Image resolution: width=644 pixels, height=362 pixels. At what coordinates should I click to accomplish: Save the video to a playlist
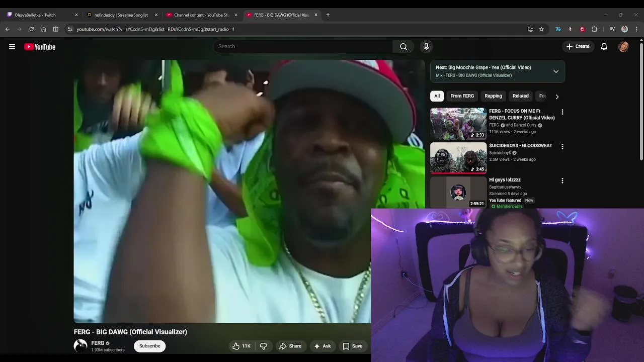coord(353,346)
